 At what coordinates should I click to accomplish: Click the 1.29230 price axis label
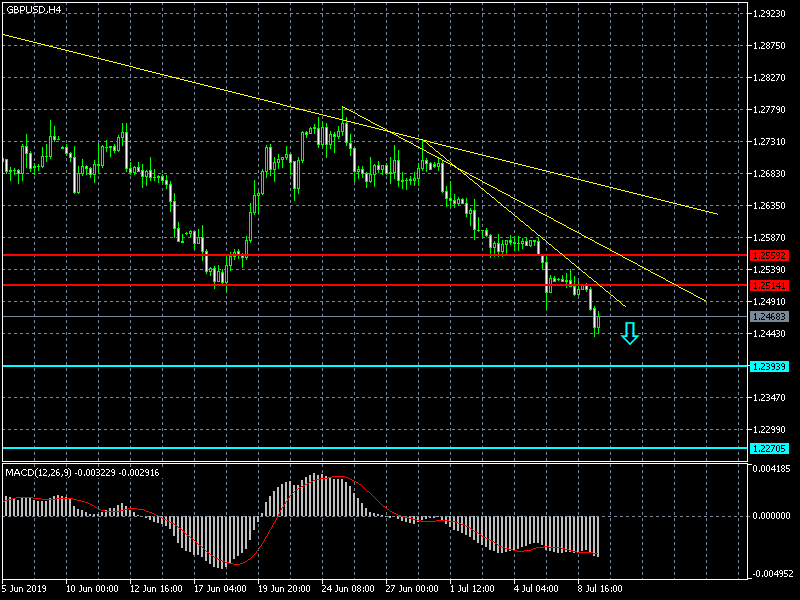coord(769,14)
